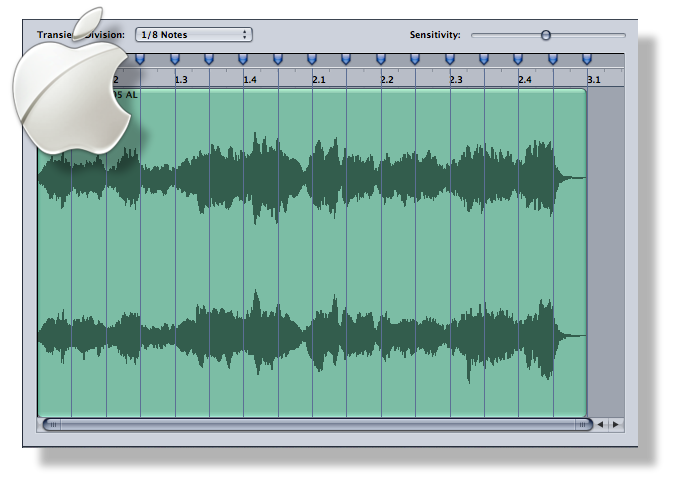
Task: Select transient marker at beat 3.1
Action: click(587, 60)
